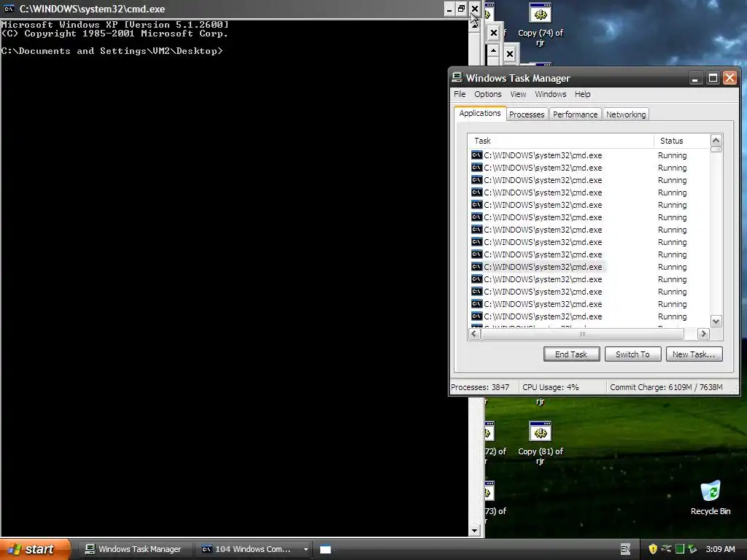Click the small blank window taskbar item

click(325, 549)
